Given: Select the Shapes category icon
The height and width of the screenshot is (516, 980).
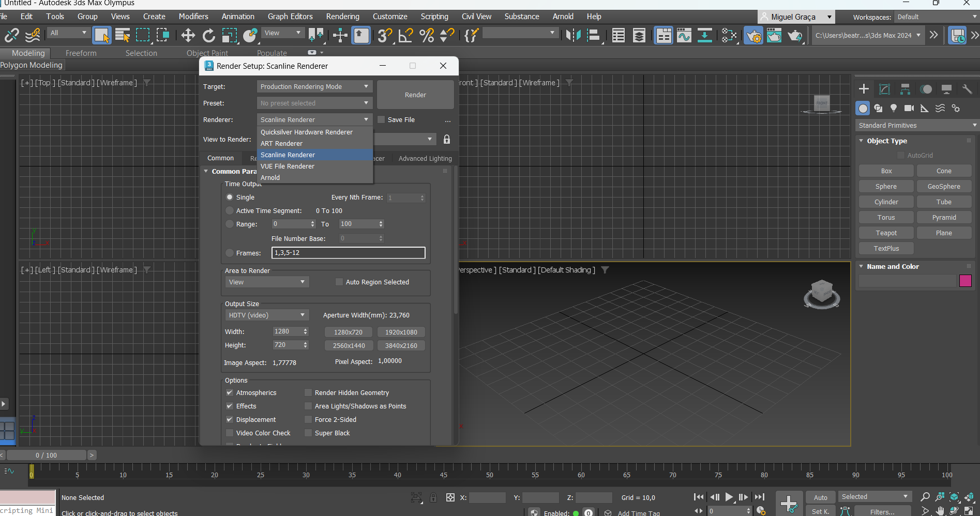Looking at the screenshot, I should (x=878, y=108).
